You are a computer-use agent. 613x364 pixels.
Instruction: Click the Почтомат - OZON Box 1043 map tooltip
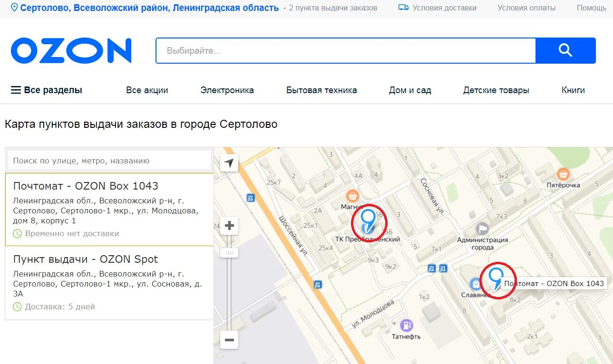click(554, 283)
